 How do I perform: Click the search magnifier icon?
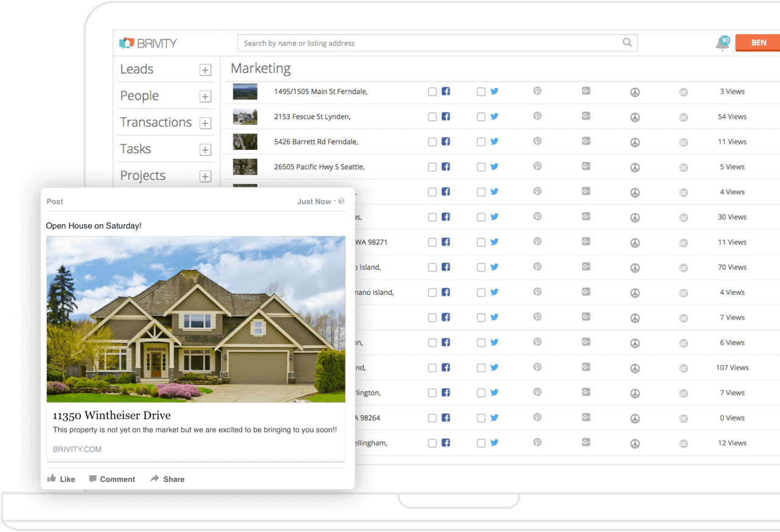tap(627, 43)
